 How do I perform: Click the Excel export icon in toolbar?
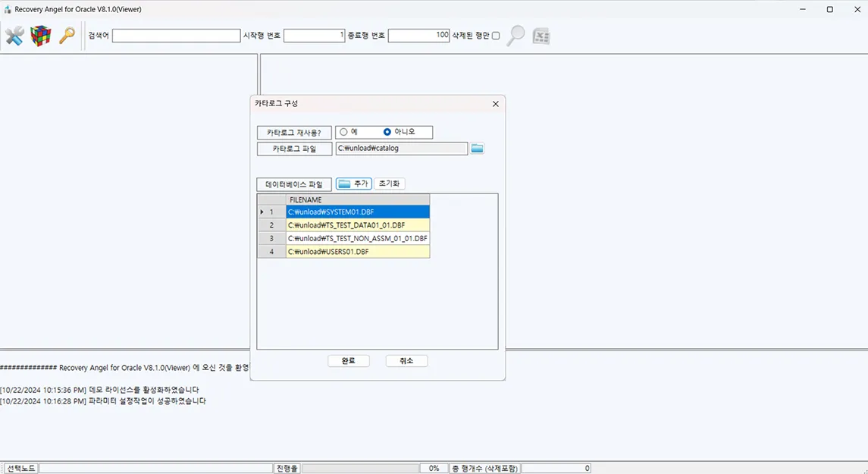541,36
